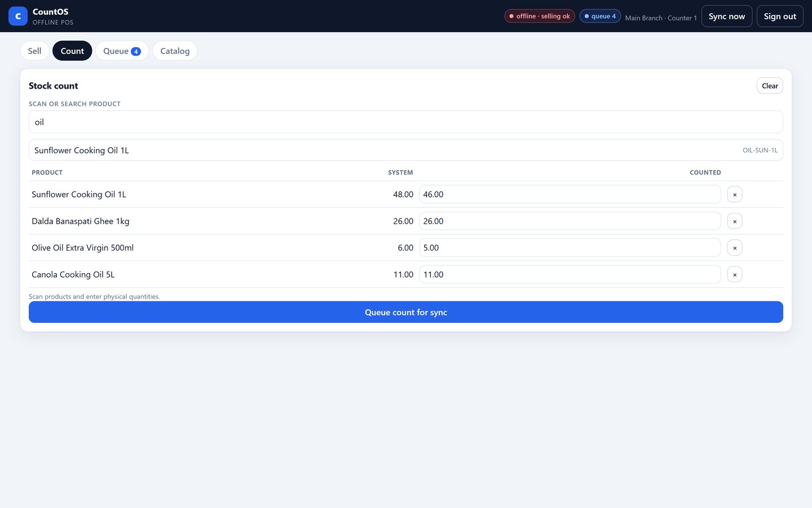Select the Count tab
This screenshot has width=812, height=508.
72,51
